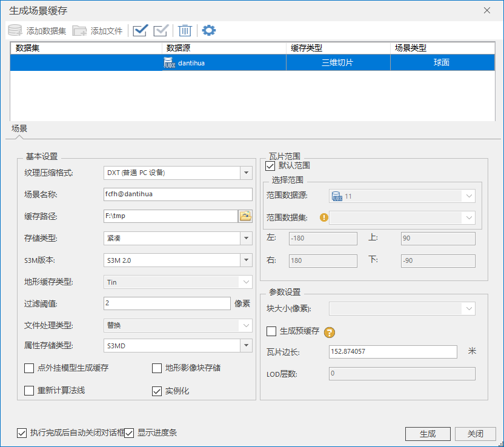This screenshot has height=447, width=504.
Task: Click the 添加文件 label
Action: click(x=107, y=31)
